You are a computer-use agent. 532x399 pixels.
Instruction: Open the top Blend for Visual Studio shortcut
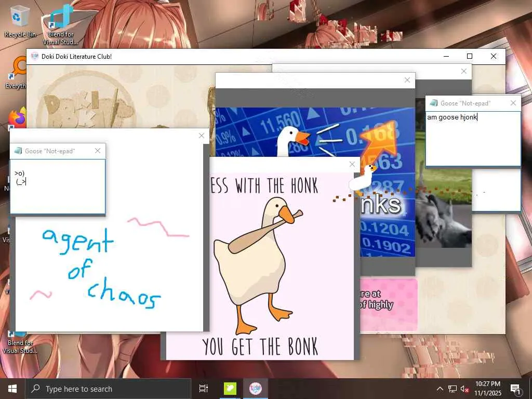[x=61, y=25]
